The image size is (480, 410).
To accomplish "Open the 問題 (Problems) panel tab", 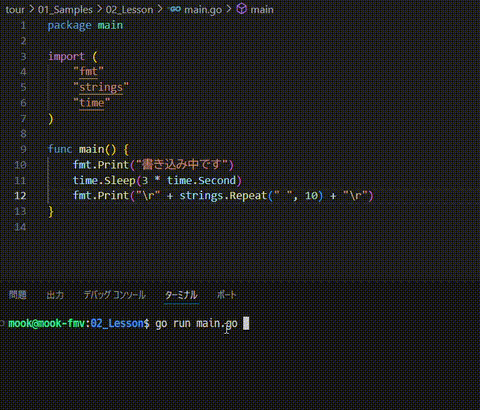I will coord(18,295).
